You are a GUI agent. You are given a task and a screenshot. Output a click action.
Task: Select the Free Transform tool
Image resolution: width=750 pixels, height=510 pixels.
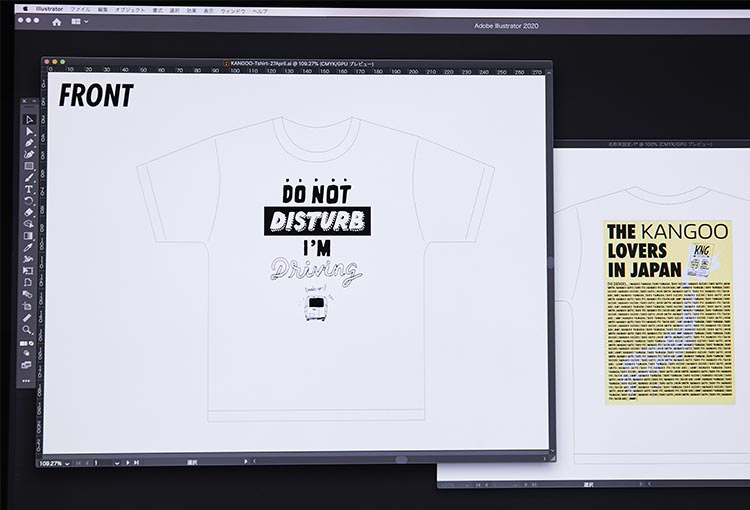coord(28,270)
